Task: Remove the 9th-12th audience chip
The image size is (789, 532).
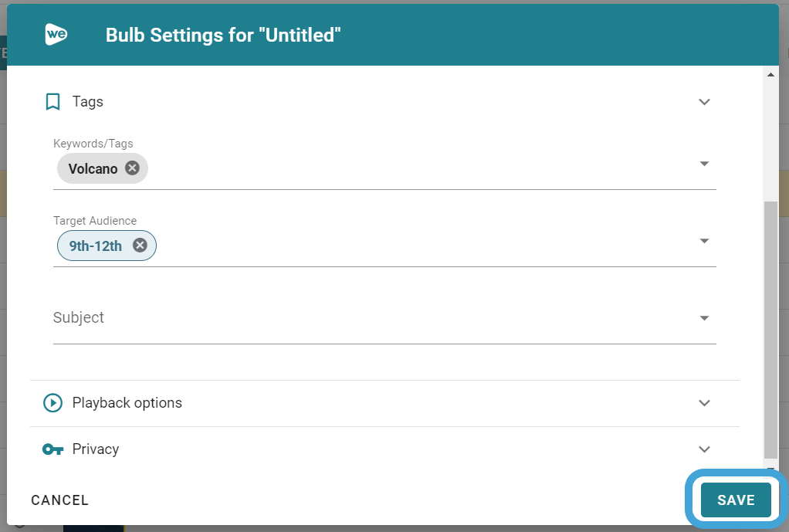Action: coord(140,245)
